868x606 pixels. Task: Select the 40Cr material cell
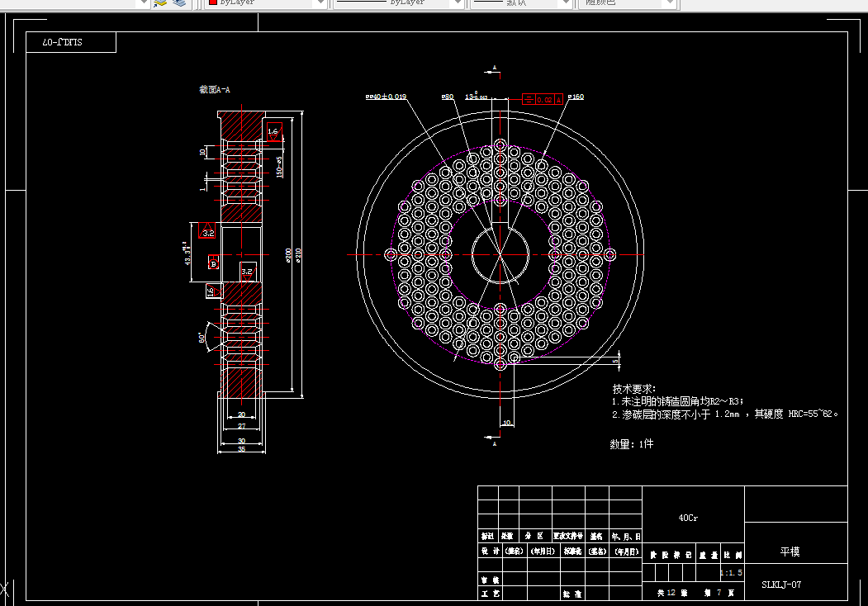tap(688, 518)
